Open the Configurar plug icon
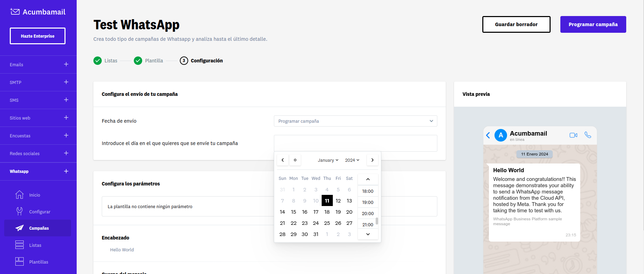Screen dimensions: 644x274 pos(20,211)
